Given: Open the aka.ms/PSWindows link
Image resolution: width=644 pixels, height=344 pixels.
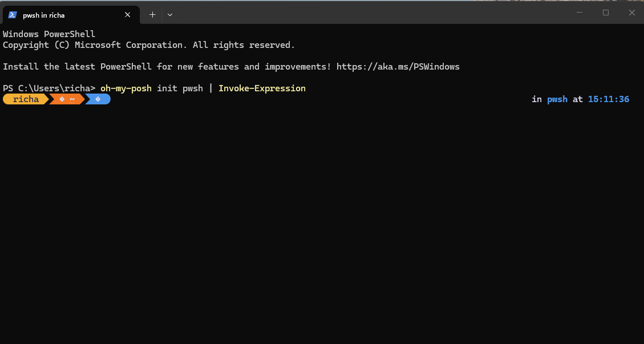Looking at the screenshot, I should [398, 67].
